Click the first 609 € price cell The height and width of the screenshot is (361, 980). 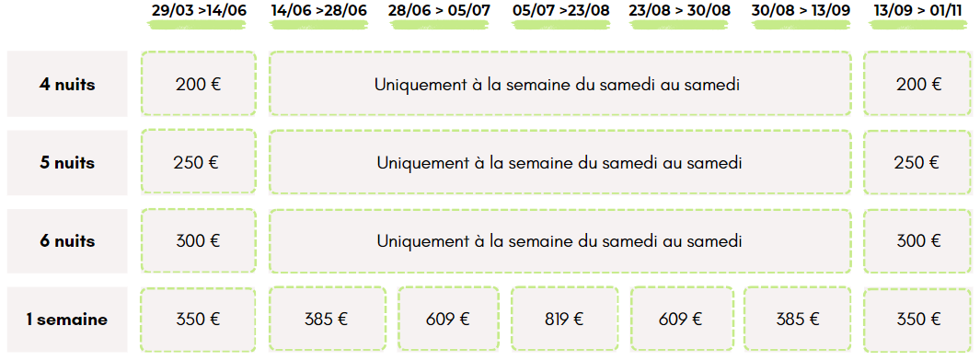point(448,319)
